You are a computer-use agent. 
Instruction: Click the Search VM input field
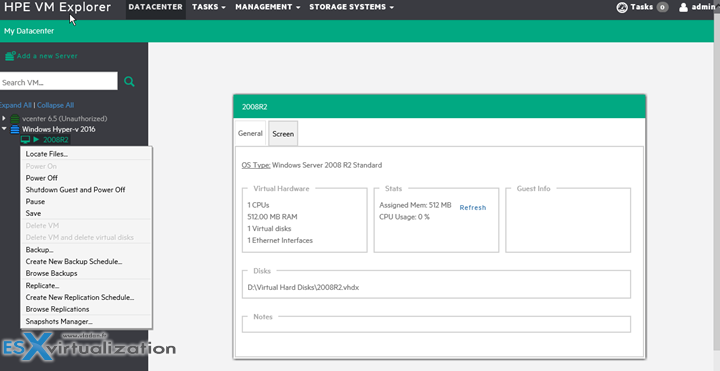click(58, 82)
